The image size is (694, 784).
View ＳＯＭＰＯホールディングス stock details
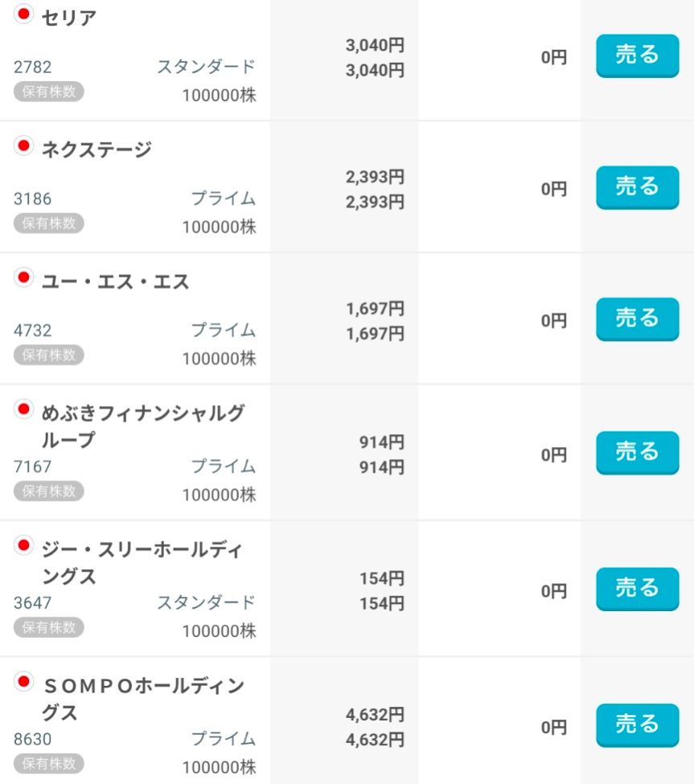click(142, 699)
